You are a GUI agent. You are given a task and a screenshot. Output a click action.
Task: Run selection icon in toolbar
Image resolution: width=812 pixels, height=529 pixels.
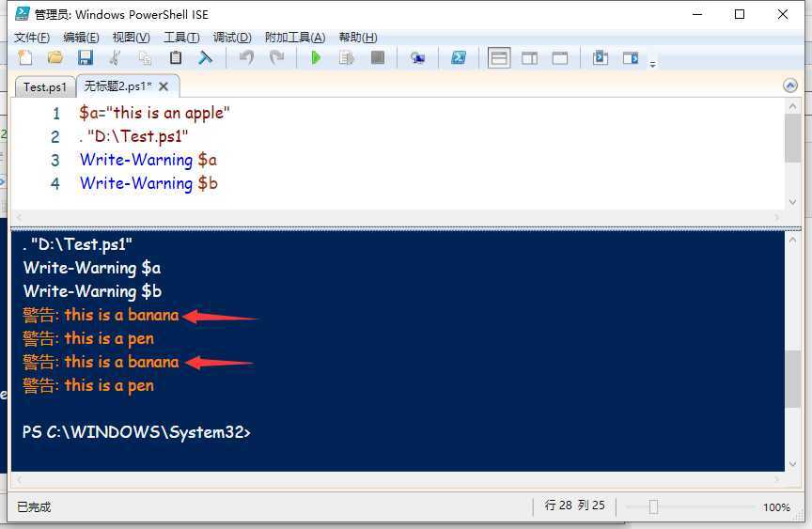tap(347, 58)
